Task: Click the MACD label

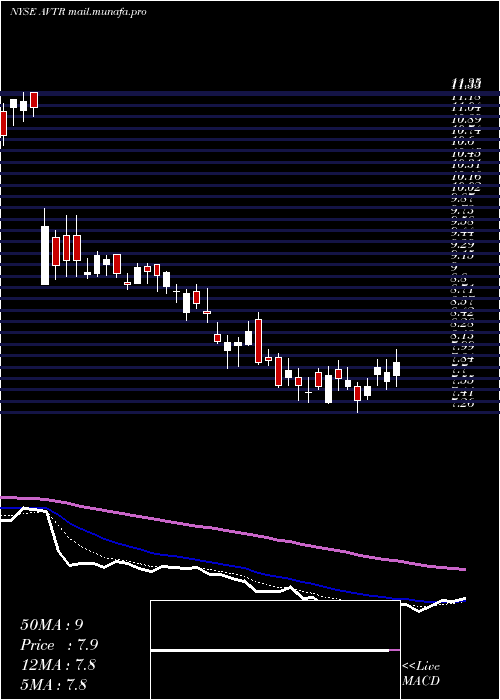Action: 421,681
